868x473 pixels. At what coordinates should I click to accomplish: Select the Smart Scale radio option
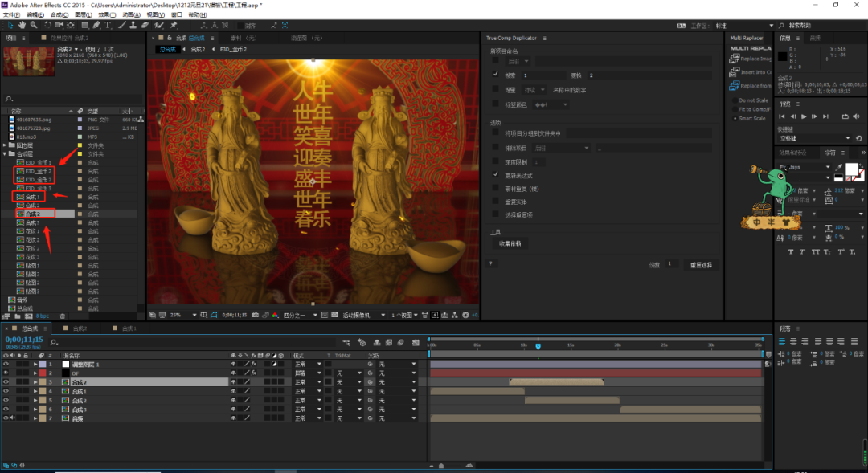tap(735, 118)
